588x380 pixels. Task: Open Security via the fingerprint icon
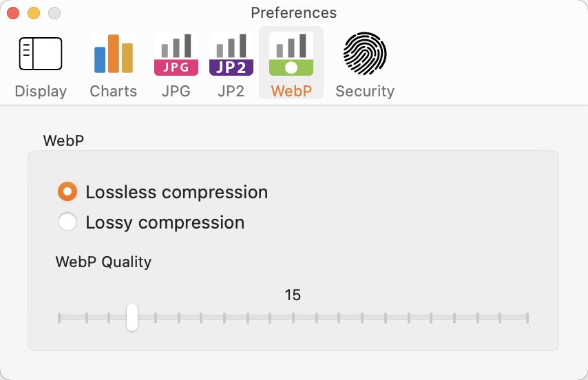tap(364, 53)
